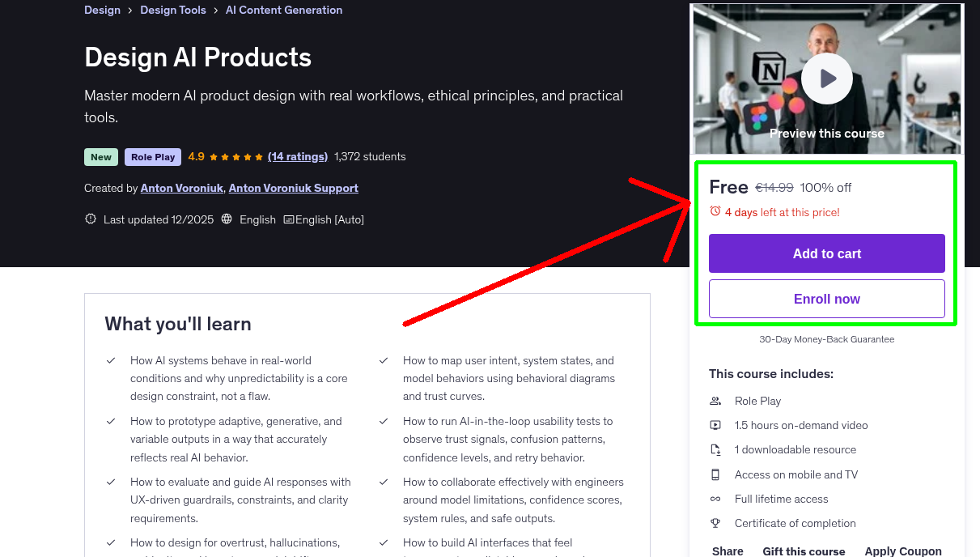This screenshot has height=557, width=980.
Task: Click the play icon to preview the course
Action: pos(826,79)
